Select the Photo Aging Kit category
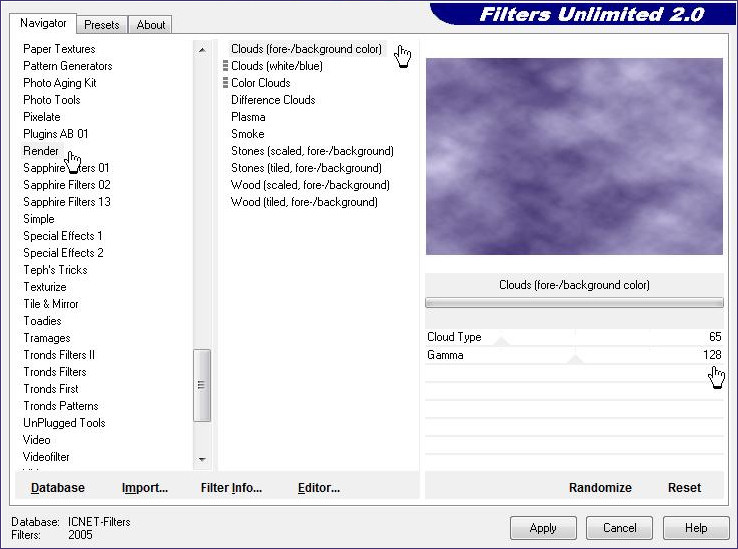 coord(60,83)
